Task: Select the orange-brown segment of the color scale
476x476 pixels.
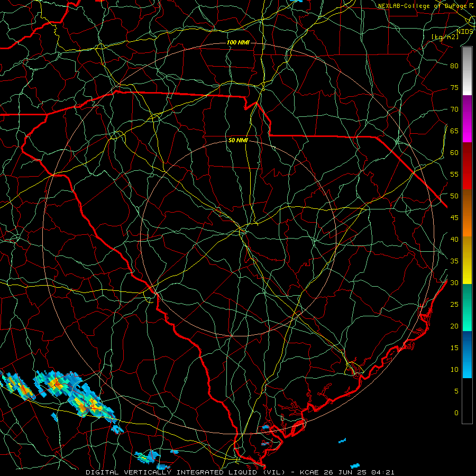Action: tap(467, 213)
